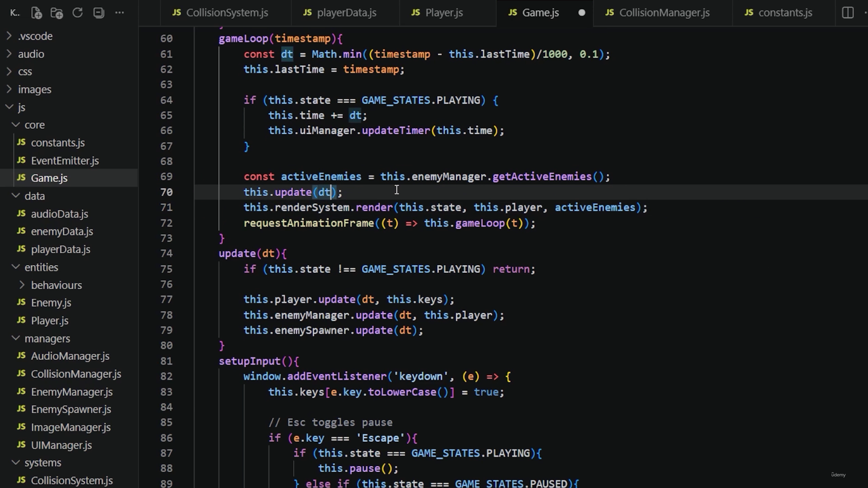Open audioData.js file
The width and height of the screenshot is (868, 488).
(x=69, y=214)
